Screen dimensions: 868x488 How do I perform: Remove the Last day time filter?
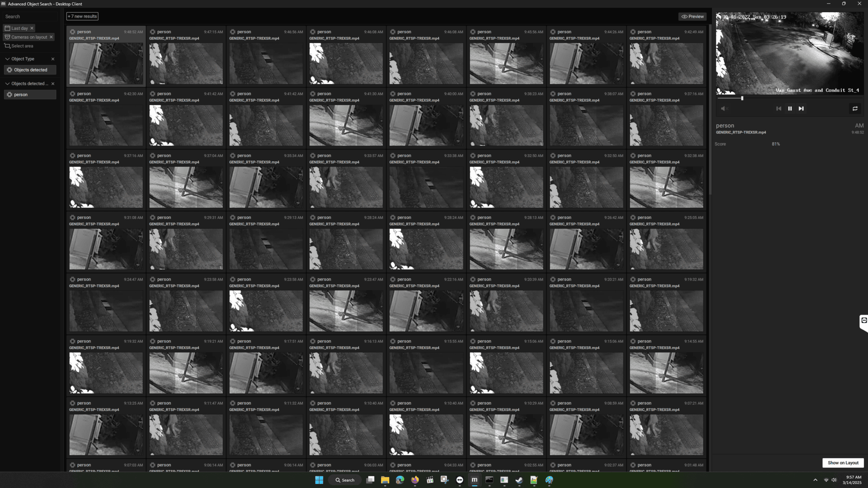32,28
